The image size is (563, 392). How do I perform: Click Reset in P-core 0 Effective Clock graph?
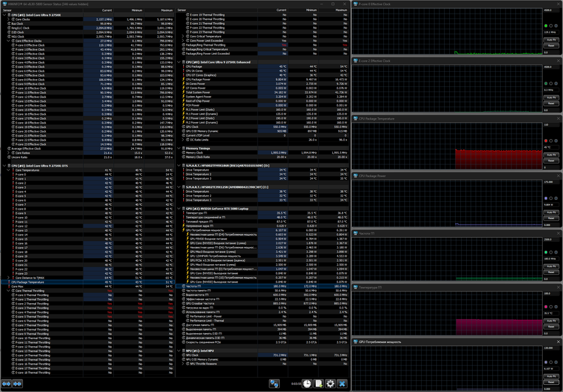[551, 46]
